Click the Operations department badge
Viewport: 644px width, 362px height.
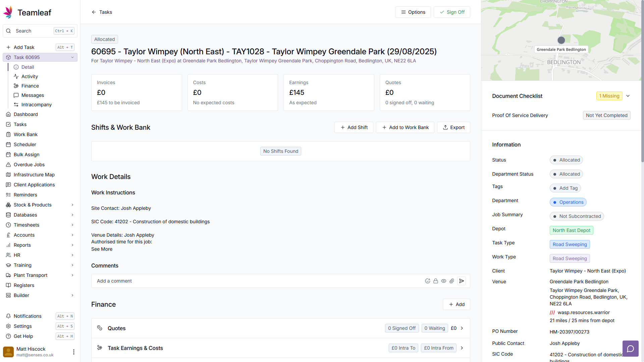click(x=568, y=202)
